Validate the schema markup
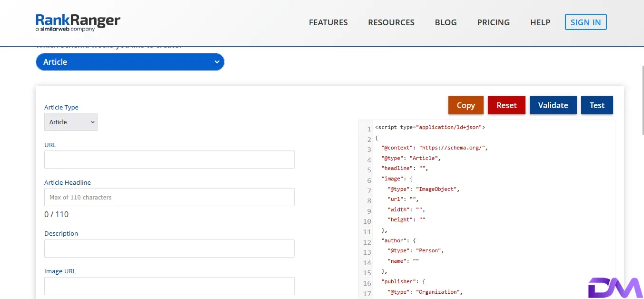 point(553,105)
